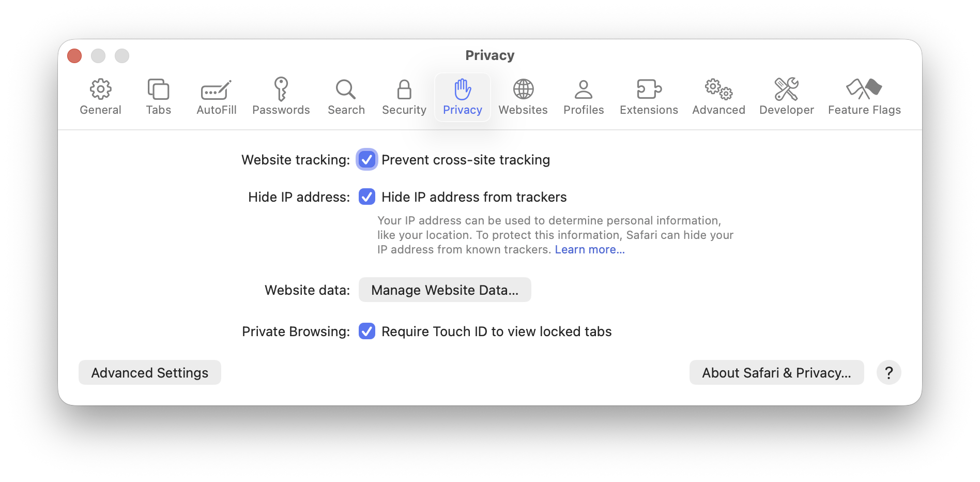
Task: Click About Safari & Privacy button
Action: point(776,373)
